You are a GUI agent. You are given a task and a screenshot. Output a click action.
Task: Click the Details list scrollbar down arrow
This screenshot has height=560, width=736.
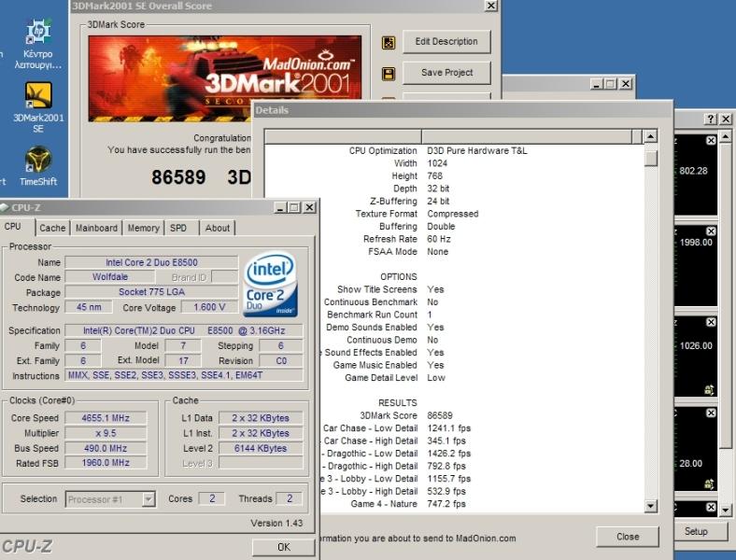(651, 506)
